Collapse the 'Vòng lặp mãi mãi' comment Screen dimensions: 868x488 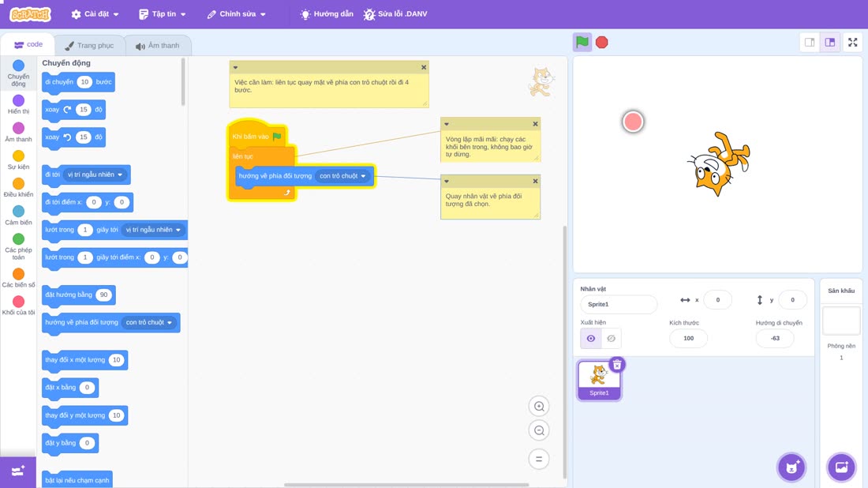coord(447,124)
